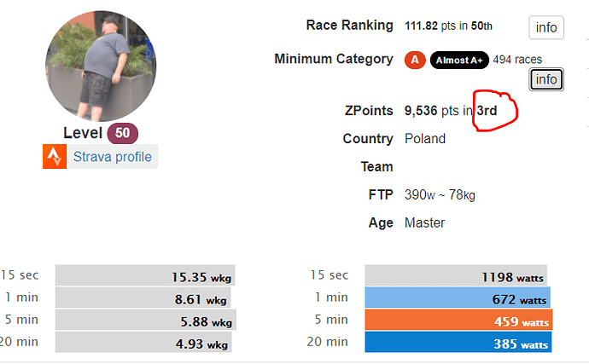The height and width of the screenshot is (364, 589).
Task: Click the light blue 672 watts bar
Action: point(458,298)
